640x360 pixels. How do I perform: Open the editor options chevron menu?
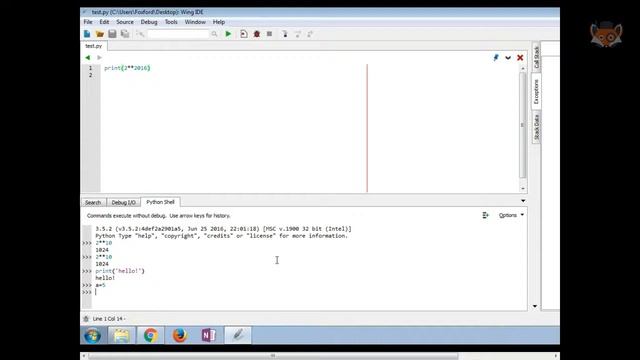click(x=508, y=58)
